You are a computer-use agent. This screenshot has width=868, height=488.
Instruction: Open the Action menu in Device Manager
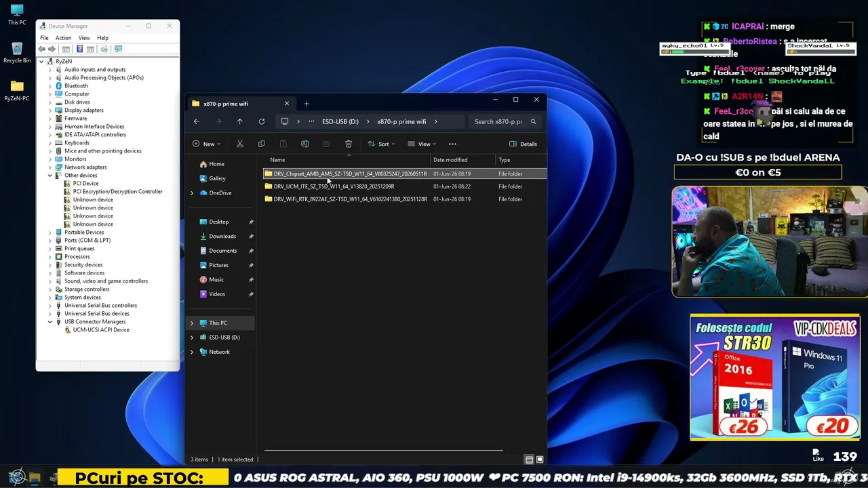click(63, 38)
